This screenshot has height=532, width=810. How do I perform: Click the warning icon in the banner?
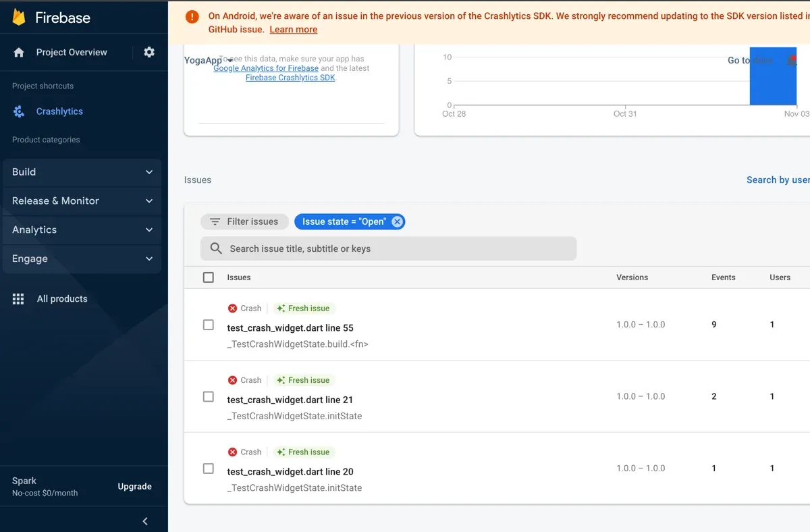(x=192, y=17)
